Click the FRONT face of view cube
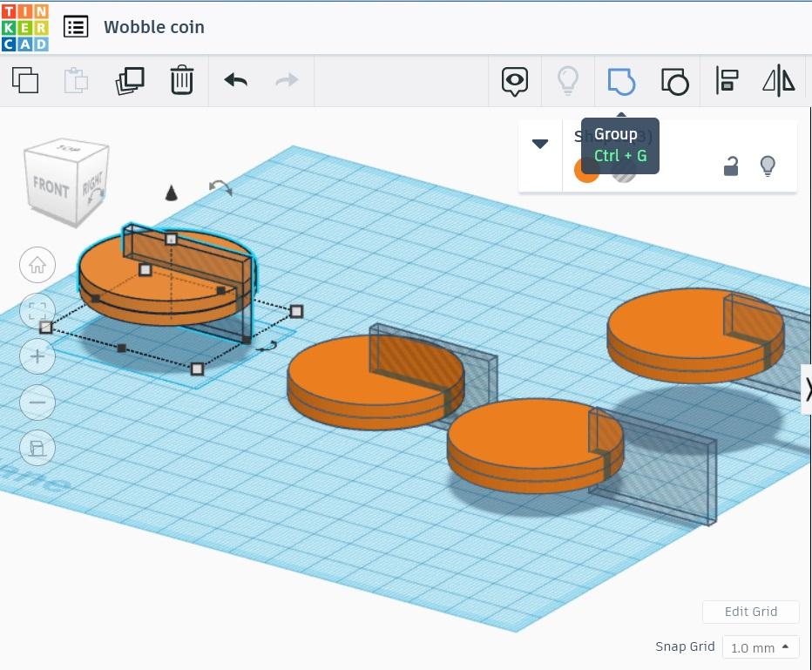Viewport: 812px width, 670px height. pyautogui.click(x=51, y=187)
